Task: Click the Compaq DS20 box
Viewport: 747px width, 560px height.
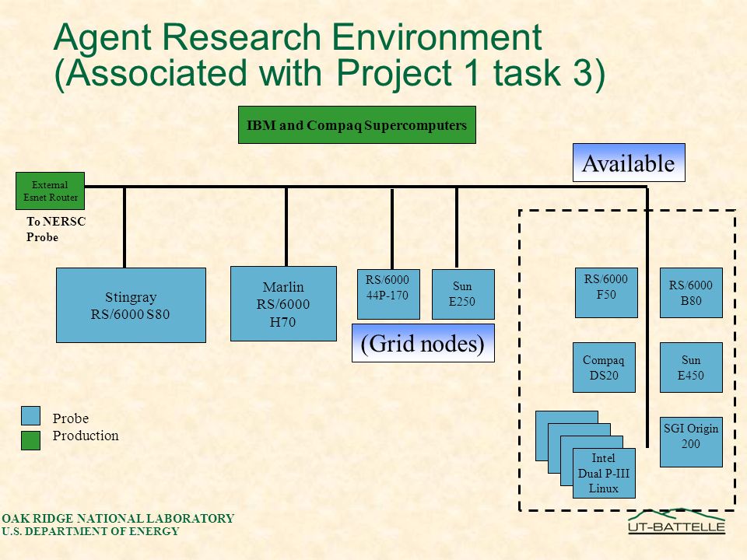Action: [x=604, y=368]
